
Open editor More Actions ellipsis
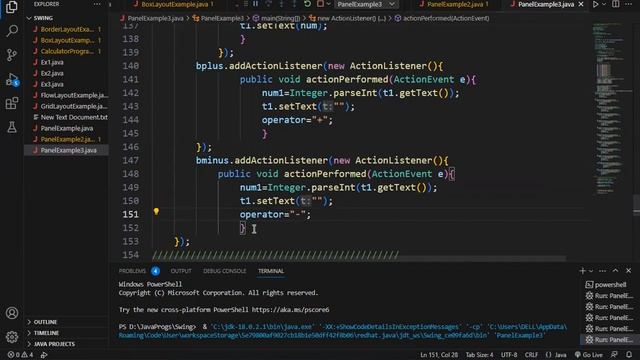629,4
